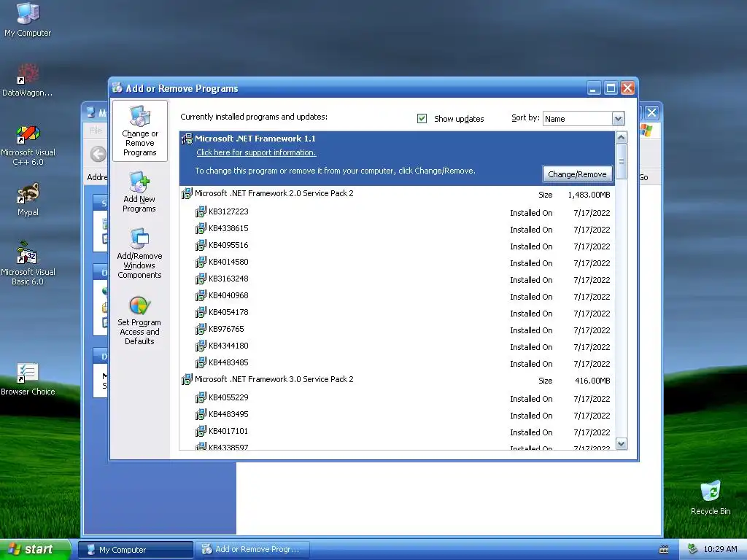This screenshot has height=560, width=747.
Task: Open Set Program Access and Defaults
Action: (139, 320)
